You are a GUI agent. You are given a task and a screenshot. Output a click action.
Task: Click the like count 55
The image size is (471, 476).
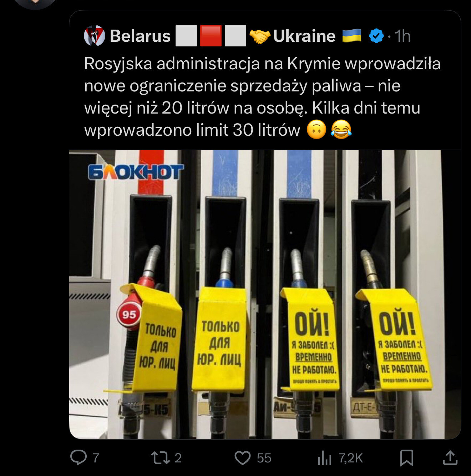264,458
